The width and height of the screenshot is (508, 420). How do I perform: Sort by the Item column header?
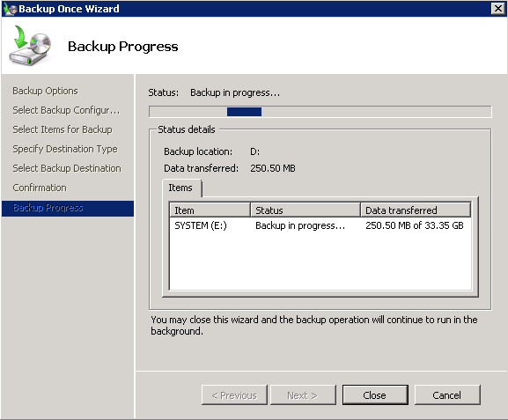pos(210,210)
